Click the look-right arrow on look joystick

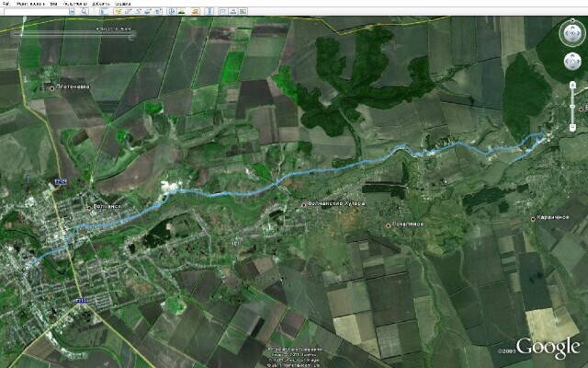pos(579,34)
